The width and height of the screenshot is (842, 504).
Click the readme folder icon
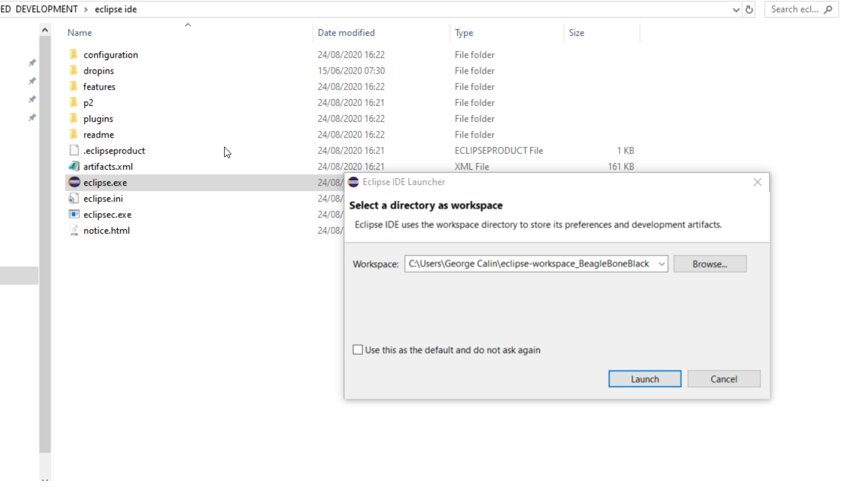[x=74, y=135]
